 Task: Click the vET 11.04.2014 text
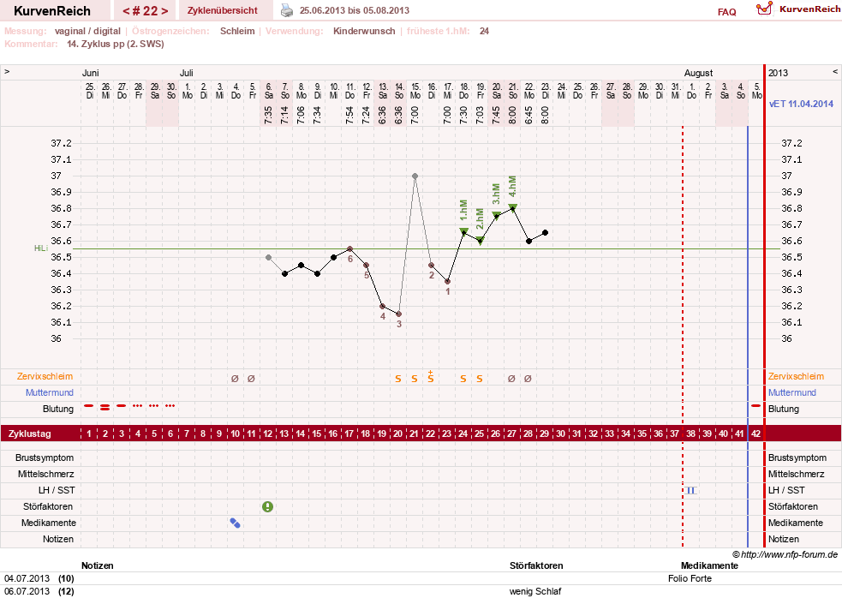[801, 104]
